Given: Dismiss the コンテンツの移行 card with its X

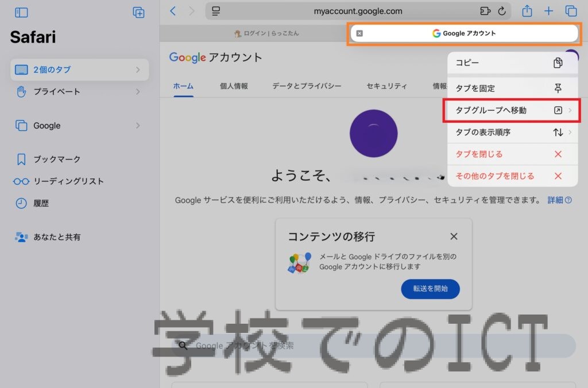Looking at the screenshot, I should point(454,236).
